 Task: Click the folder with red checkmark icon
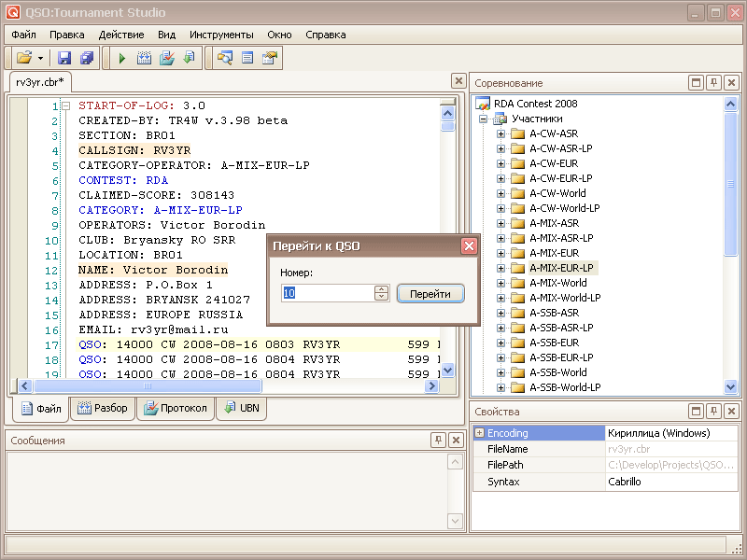(x=167, y=58)
